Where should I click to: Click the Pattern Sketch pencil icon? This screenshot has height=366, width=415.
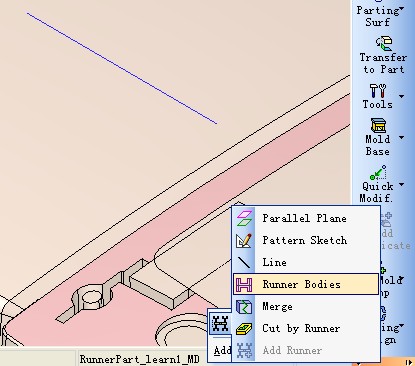pos(244,240)
